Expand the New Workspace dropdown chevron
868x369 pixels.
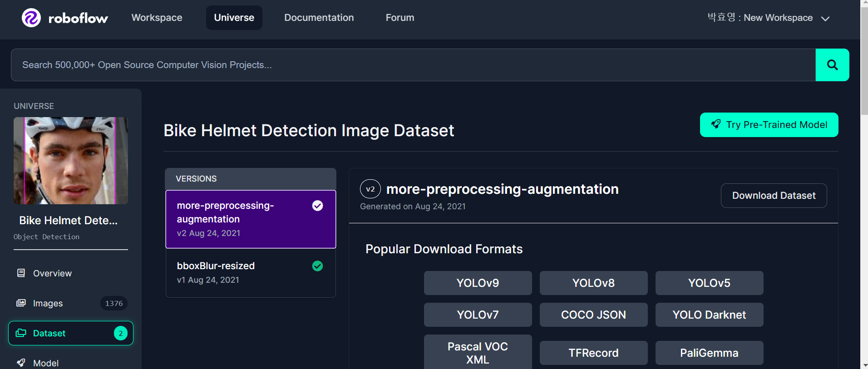(x=825, y=19)
